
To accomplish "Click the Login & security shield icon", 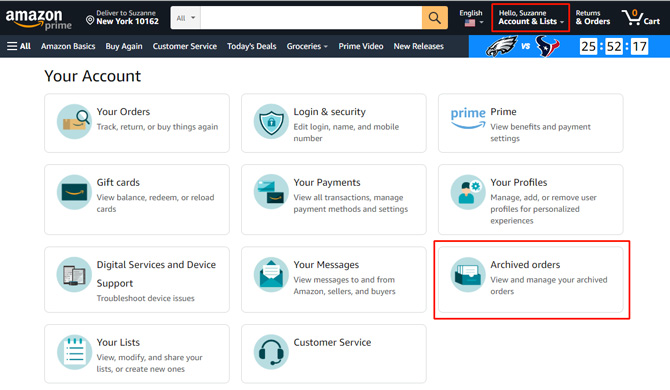I will tap(271, 121).
